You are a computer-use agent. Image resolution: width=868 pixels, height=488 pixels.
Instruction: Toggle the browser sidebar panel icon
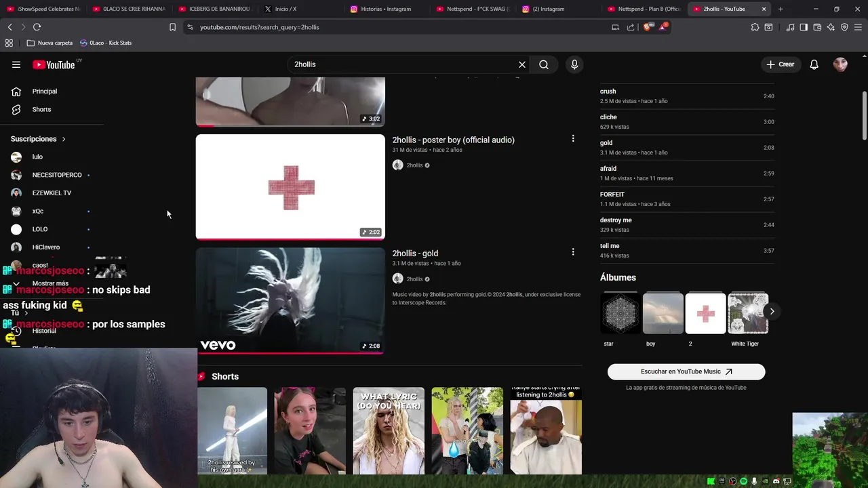click(x=804, y=27)
